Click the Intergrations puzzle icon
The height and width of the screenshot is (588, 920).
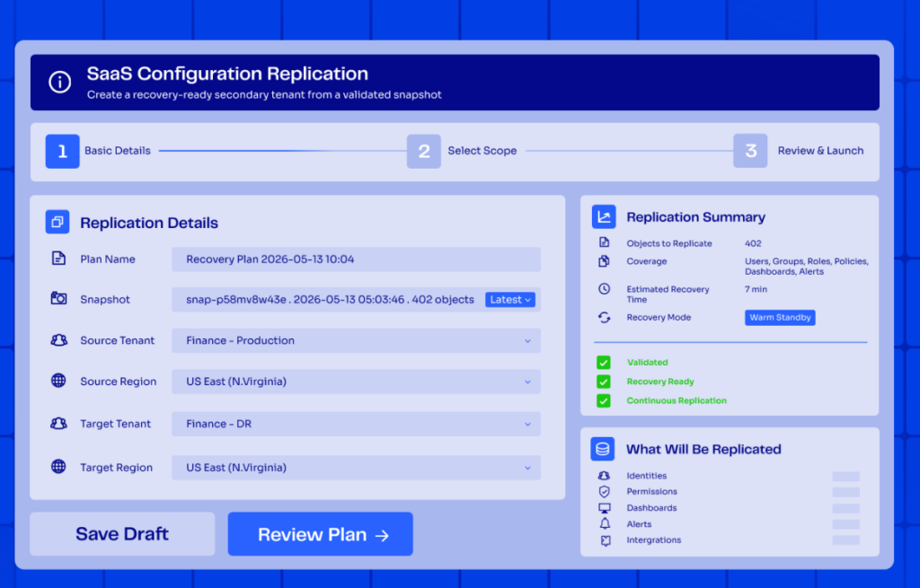[x=606, y=540]
